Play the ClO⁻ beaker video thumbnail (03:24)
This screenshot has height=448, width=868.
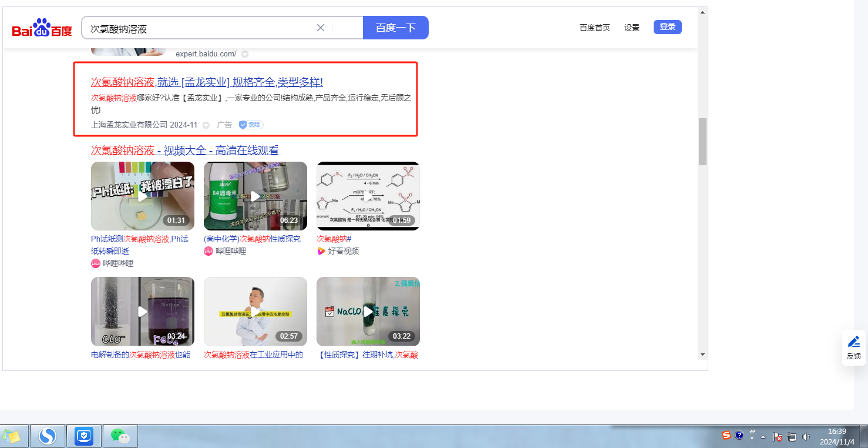[143, 312]
